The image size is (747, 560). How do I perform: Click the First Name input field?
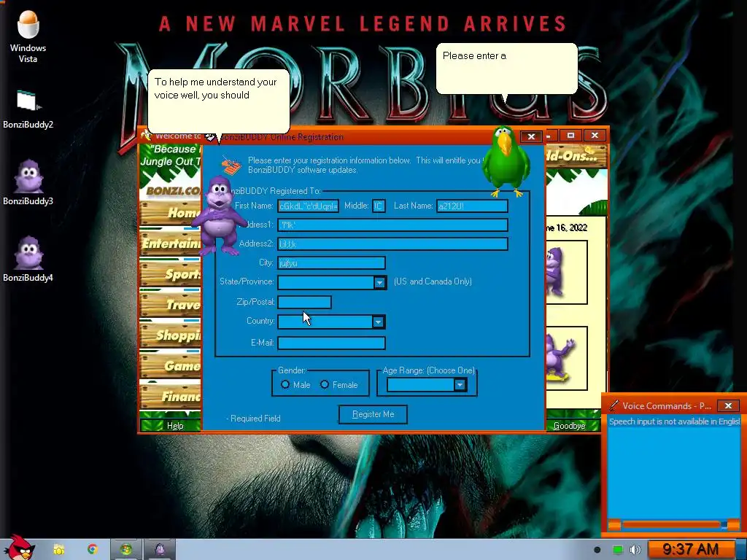point(309,206)
